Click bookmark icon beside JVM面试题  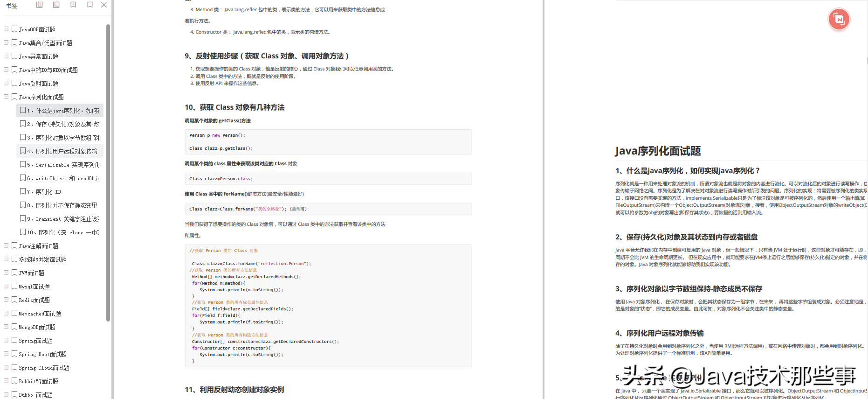(x=14, y=273)
